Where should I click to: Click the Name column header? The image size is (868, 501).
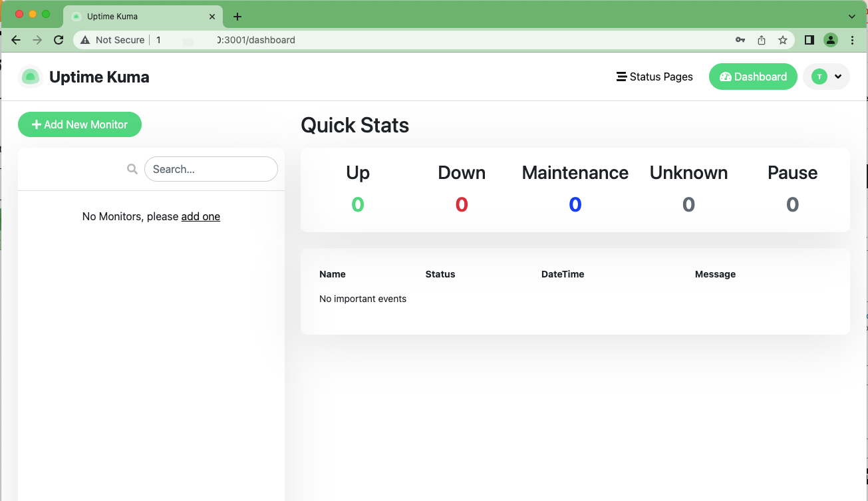333,274
